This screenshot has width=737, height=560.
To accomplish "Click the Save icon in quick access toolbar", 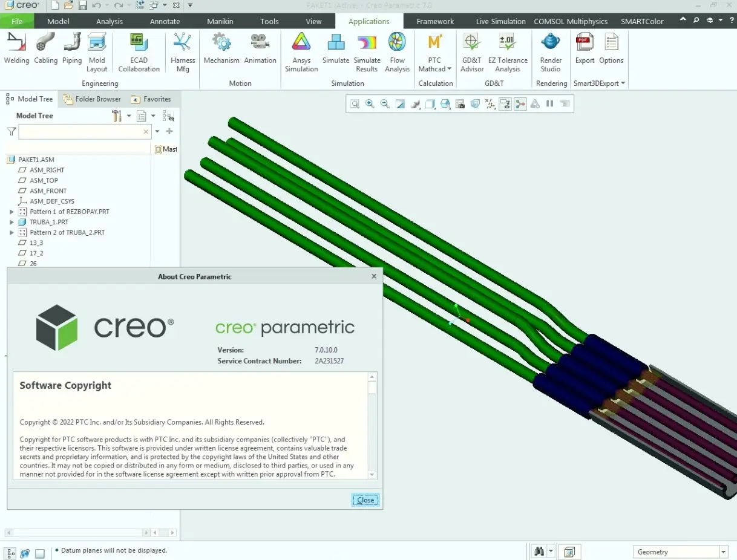I will point(84,5).
